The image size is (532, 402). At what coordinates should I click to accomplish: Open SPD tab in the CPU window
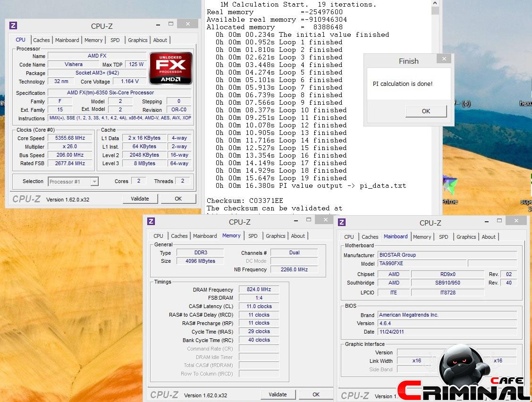click(115, 40)
